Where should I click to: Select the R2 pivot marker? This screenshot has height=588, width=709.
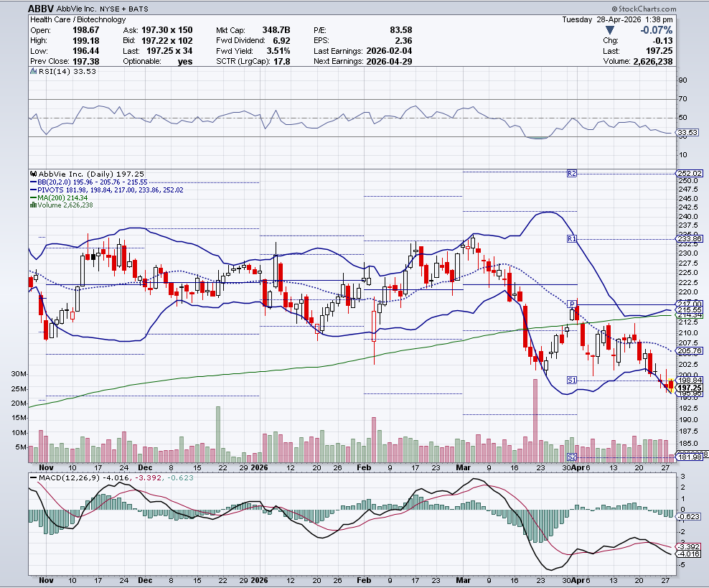point(571,173)
